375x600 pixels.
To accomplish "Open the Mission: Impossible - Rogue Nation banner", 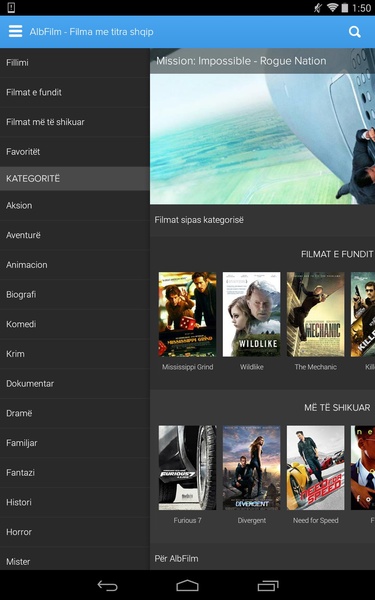I will [x=262, y=126].
